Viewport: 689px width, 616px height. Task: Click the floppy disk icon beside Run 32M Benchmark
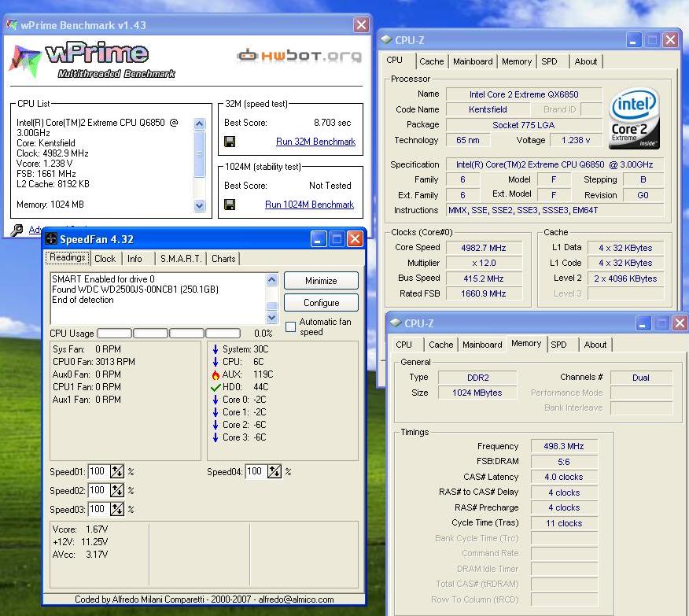(230, 142)
